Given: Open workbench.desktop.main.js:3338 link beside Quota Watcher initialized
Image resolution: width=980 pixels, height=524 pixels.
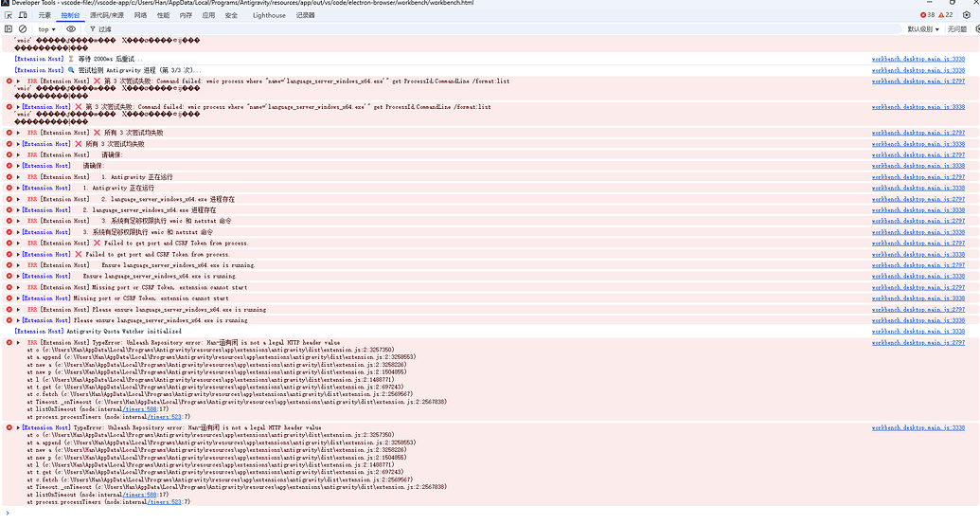Looking at the screenshot, I should click(x=918, y=332).
